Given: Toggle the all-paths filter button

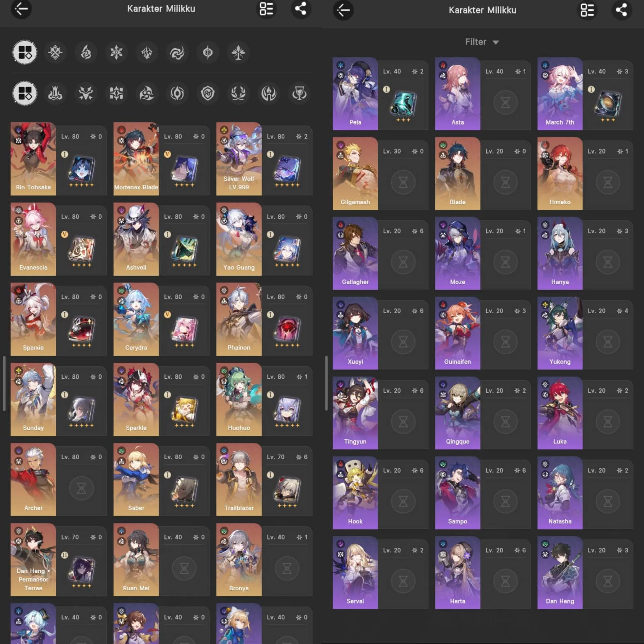Looking at the screenshot, I should [25, 93].
